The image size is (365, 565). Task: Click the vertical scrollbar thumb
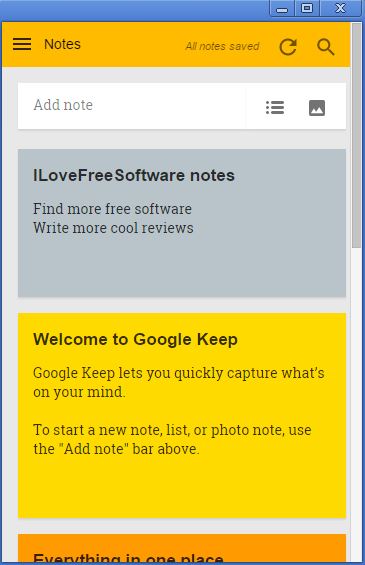(x=356, y=135)
